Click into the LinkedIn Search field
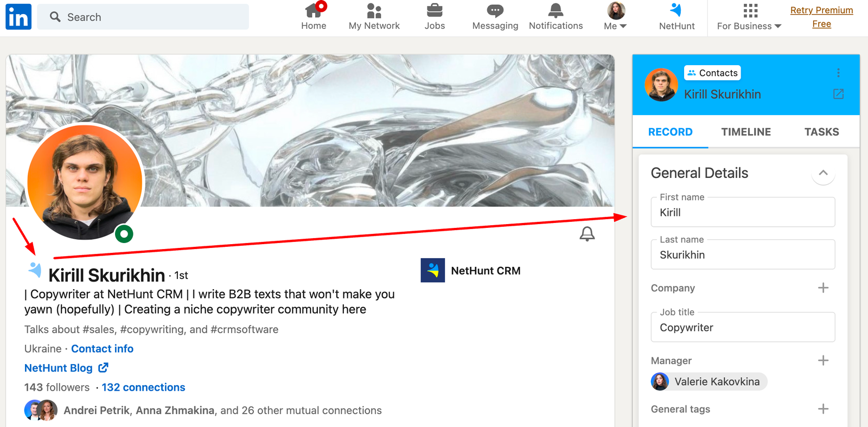The width and height of the screenshot is (868, 427). point(143,17)
